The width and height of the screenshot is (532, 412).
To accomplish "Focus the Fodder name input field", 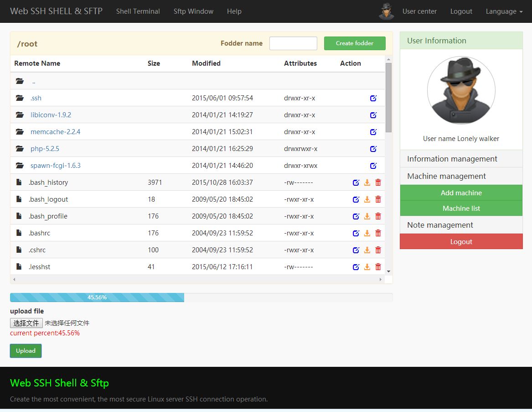I will (x=293, y=43).
